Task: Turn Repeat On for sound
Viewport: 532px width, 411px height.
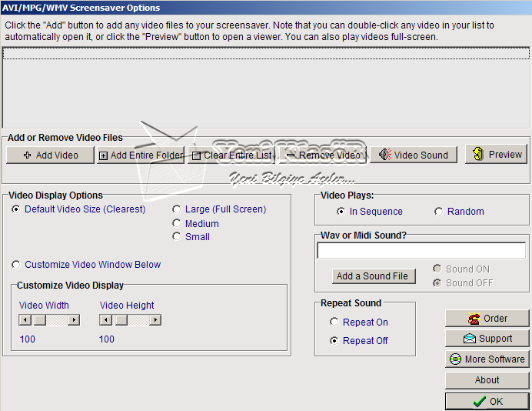Action: coord(334,322)
